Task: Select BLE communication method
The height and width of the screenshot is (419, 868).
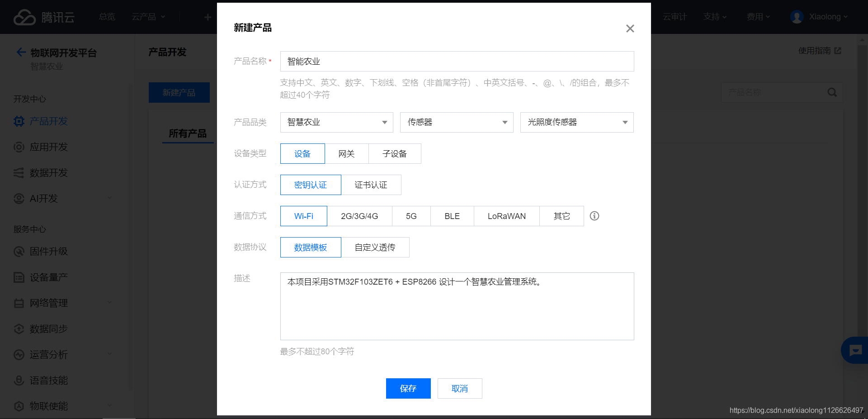Action: point(452,216)
